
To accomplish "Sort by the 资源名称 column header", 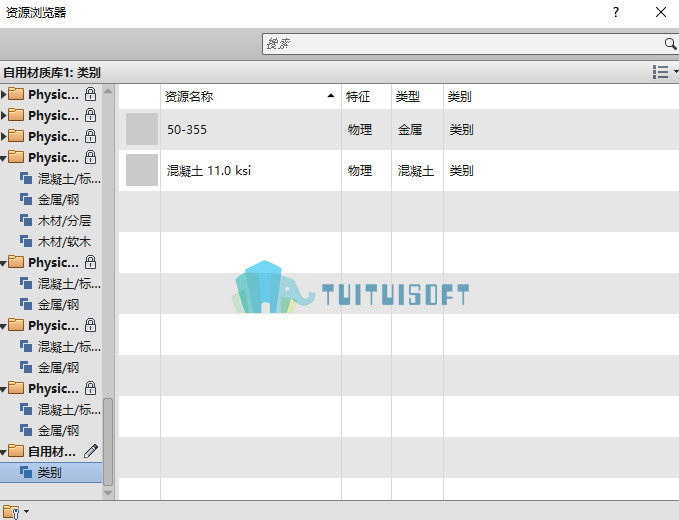I will [x=250, y=96].
